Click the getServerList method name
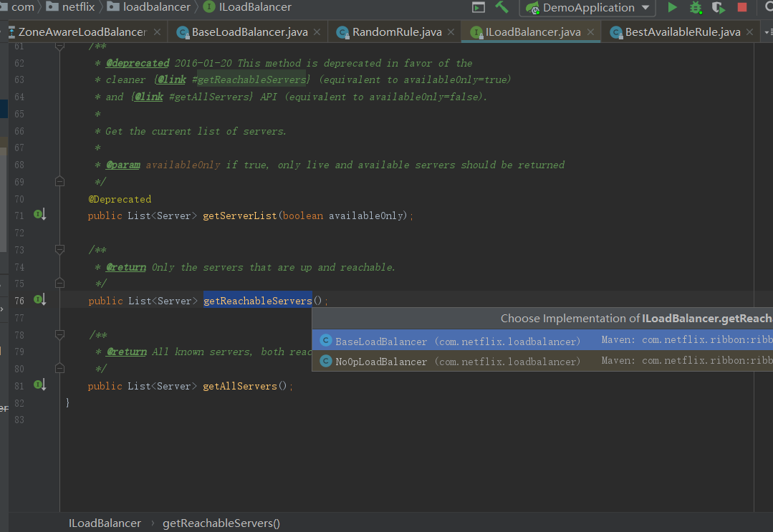 (240, 216)
